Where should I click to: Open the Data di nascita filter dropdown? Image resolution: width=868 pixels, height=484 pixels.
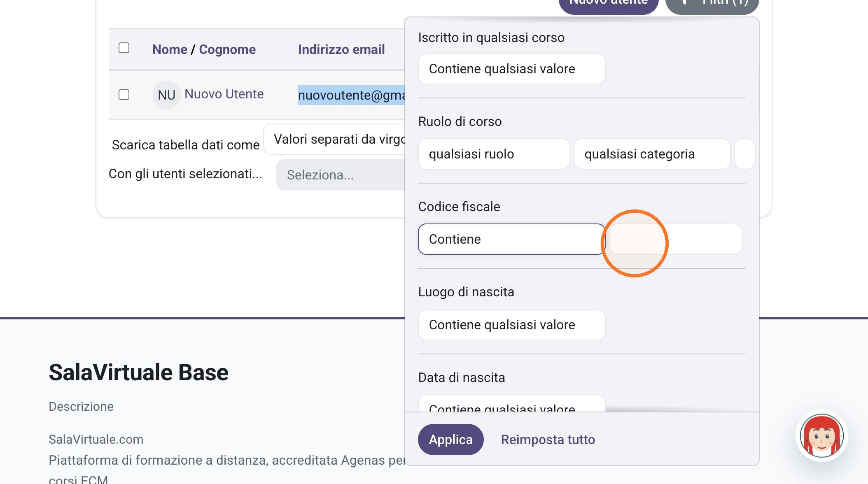[x=511, y=404]
